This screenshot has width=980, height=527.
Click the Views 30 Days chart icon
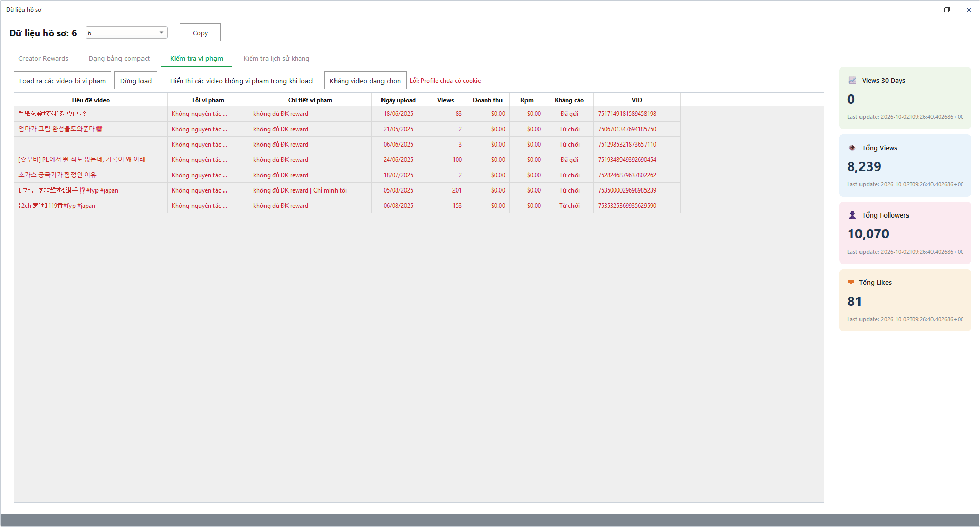click(x=852, y=80)
